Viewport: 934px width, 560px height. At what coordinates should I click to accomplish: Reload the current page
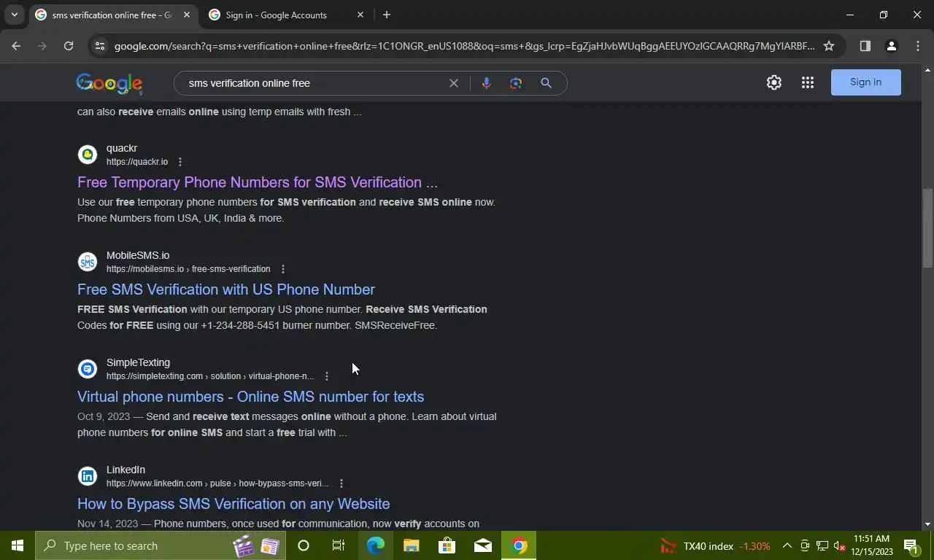coord(69,46)
